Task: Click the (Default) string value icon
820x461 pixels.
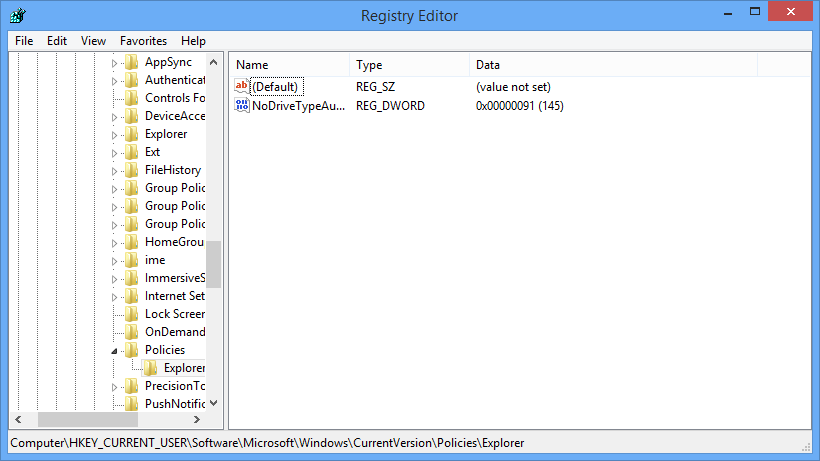Action: click(x=242, y=86)
